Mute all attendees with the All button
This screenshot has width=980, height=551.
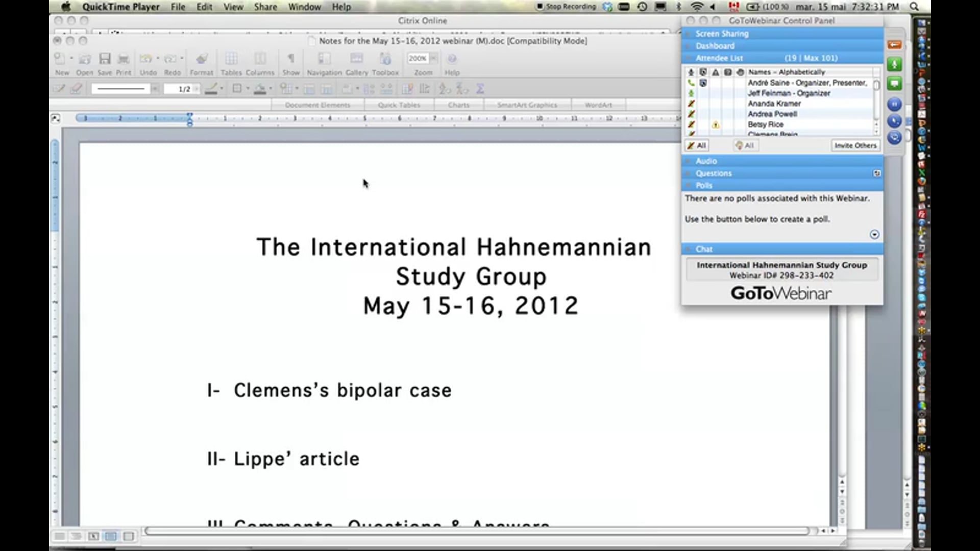coord(696,145)
